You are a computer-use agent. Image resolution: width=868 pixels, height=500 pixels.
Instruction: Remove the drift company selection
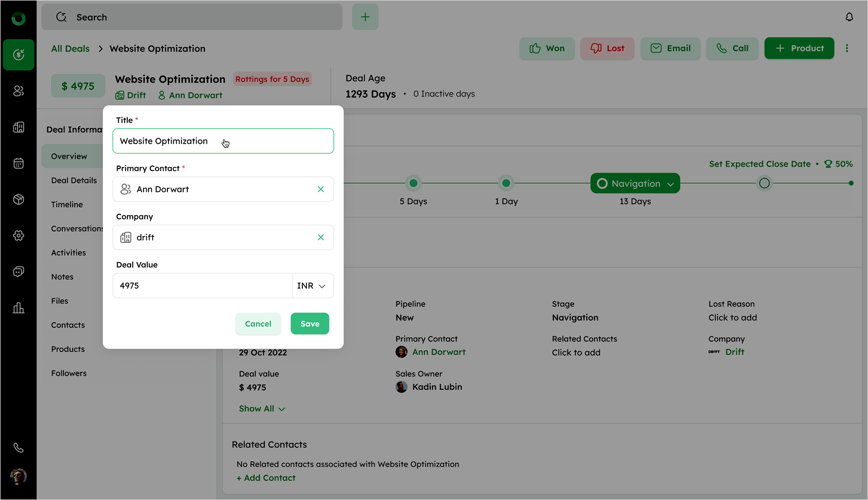321,238
